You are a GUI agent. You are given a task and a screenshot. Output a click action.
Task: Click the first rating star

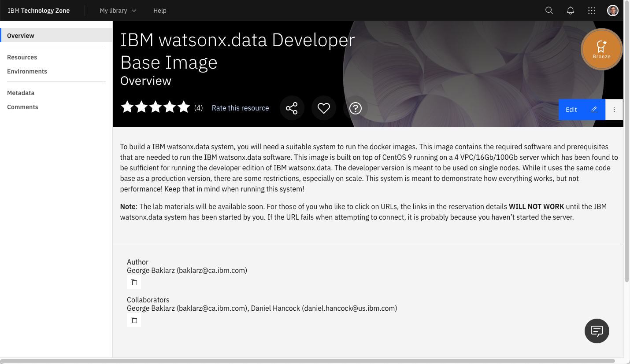(127, 107)
